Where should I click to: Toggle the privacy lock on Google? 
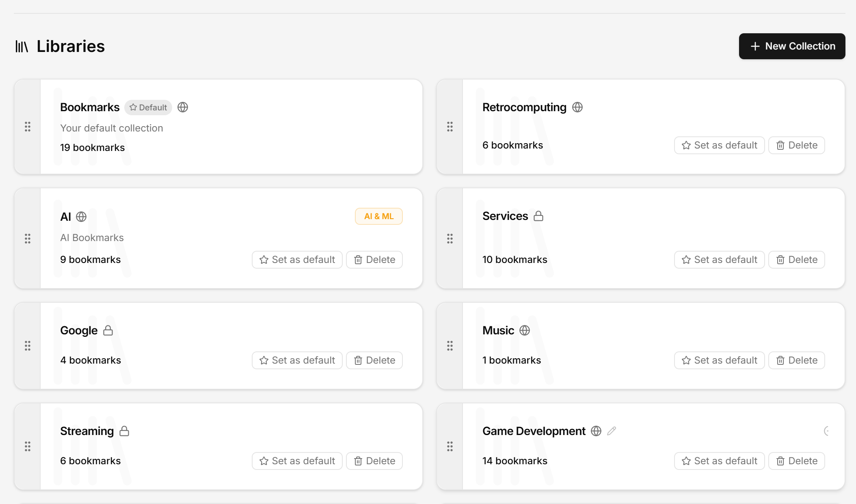pos(108,331)
